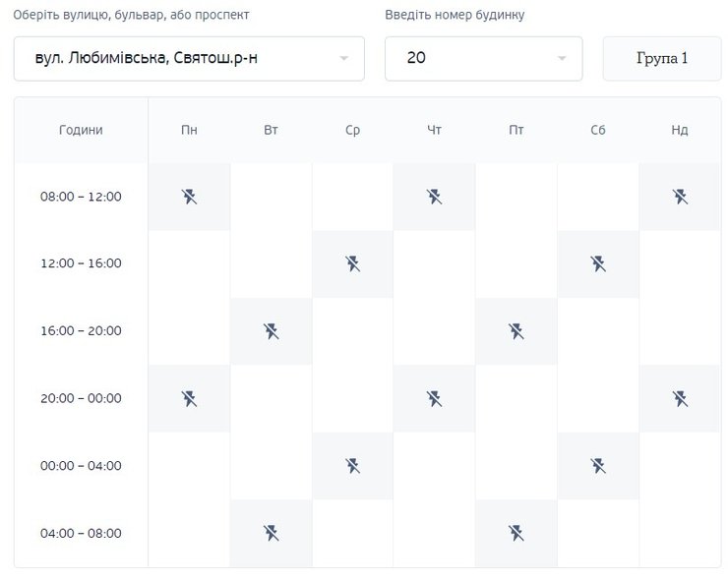Click Thursday 08:00 – 12:00 outage icon

(x=435, y=197)
